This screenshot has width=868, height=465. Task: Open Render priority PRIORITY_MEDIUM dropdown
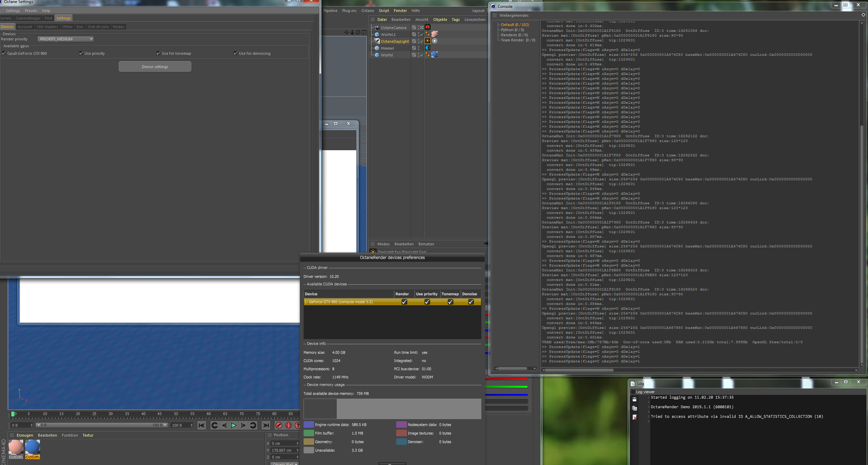(66, 39)
